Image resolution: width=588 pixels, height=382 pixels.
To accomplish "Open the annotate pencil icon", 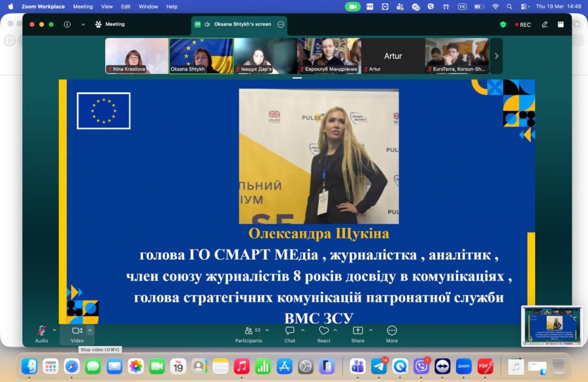I will click(545, 25).
